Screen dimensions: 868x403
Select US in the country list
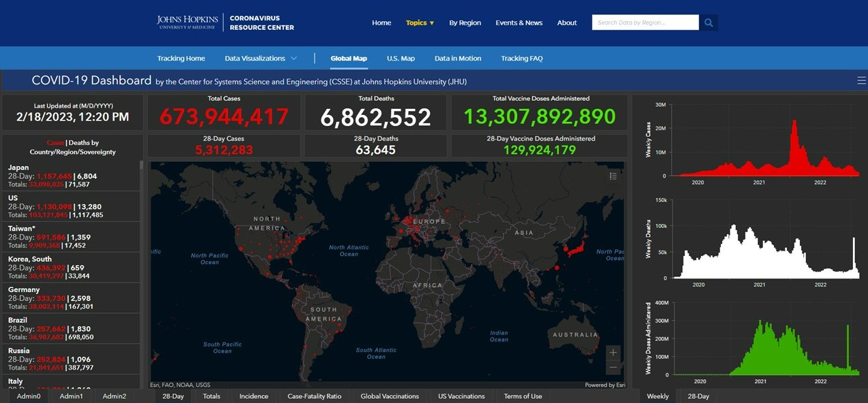point(71,206)
